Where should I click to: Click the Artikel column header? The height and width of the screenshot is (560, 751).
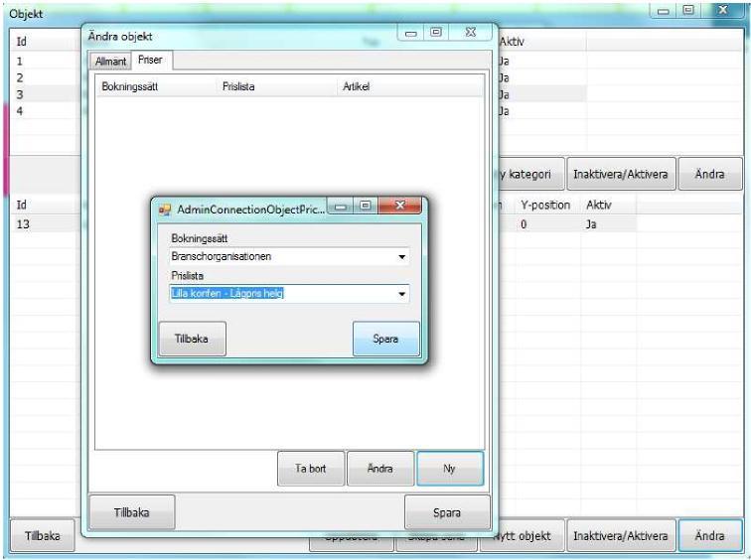[x=411, y=86]
